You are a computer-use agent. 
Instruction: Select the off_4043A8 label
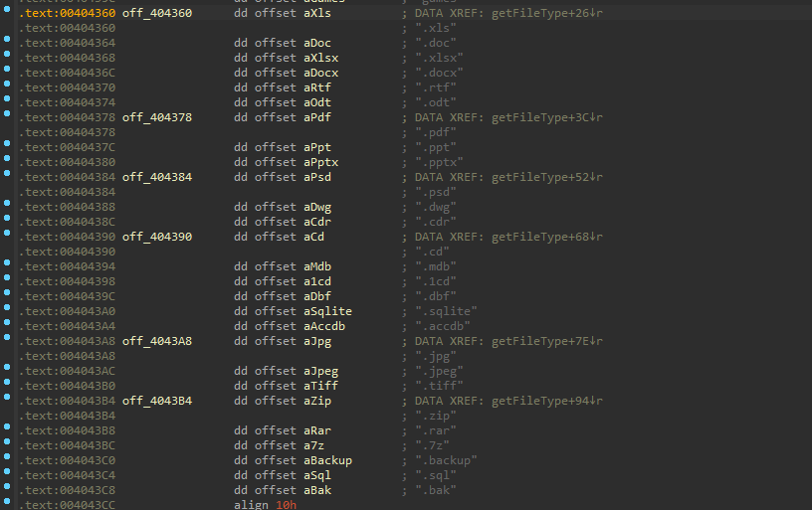(x=157, y=341)
